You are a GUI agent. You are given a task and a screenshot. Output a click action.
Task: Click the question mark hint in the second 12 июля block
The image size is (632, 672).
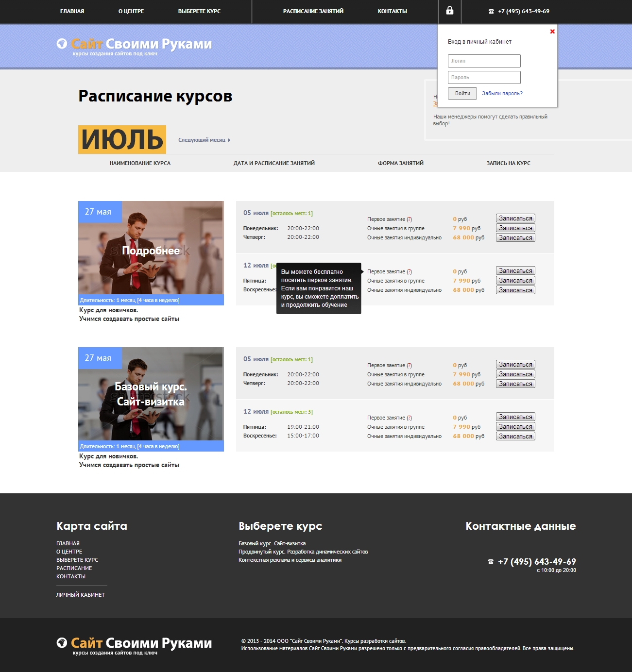409,418
